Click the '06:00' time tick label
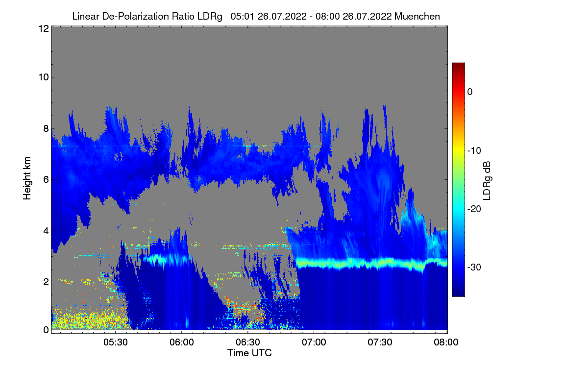The image size is (588, 392). tap(182, 343)
